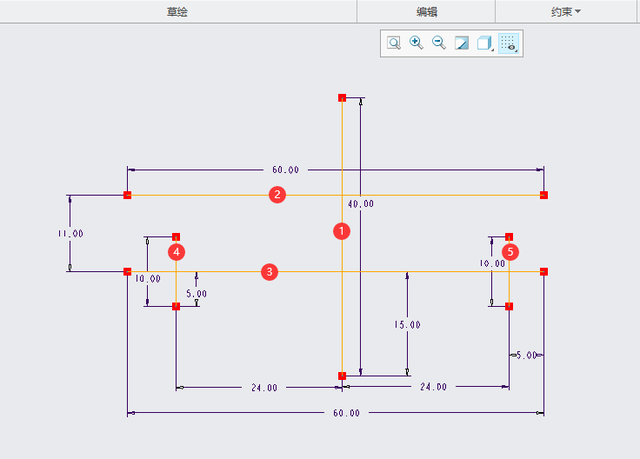This screenshot has height=459, width=640.
Task: Pick the left endpoint of the lower horizontal line
Action: pyautogui.click(x=127, y=271)
